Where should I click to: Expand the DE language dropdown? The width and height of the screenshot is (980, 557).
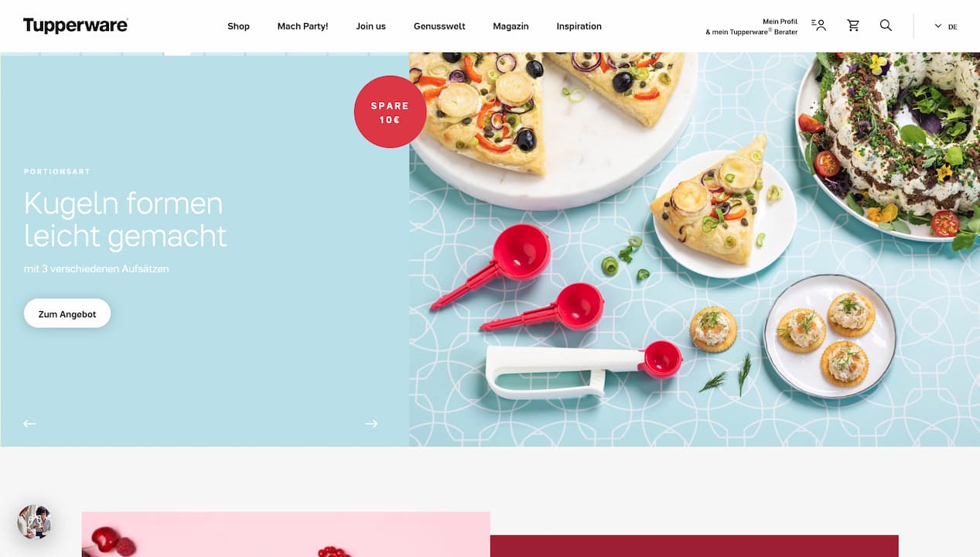[945, 26]
